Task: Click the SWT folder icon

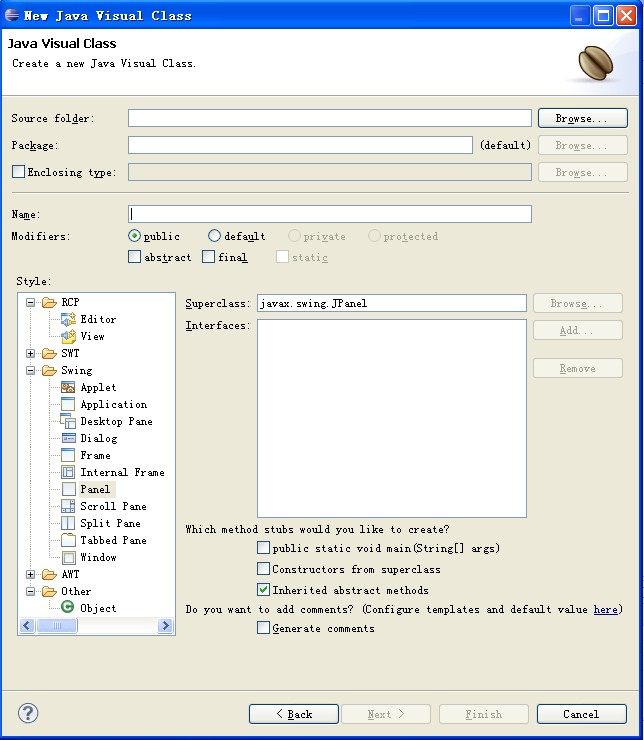Action: point(49,353)
